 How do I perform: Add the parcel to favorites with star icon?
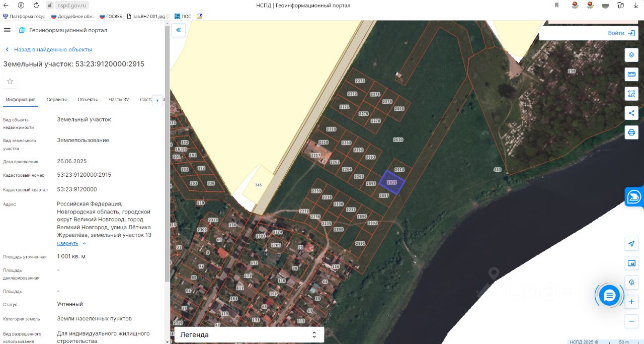pyautogui.click(x=10, y=81)
